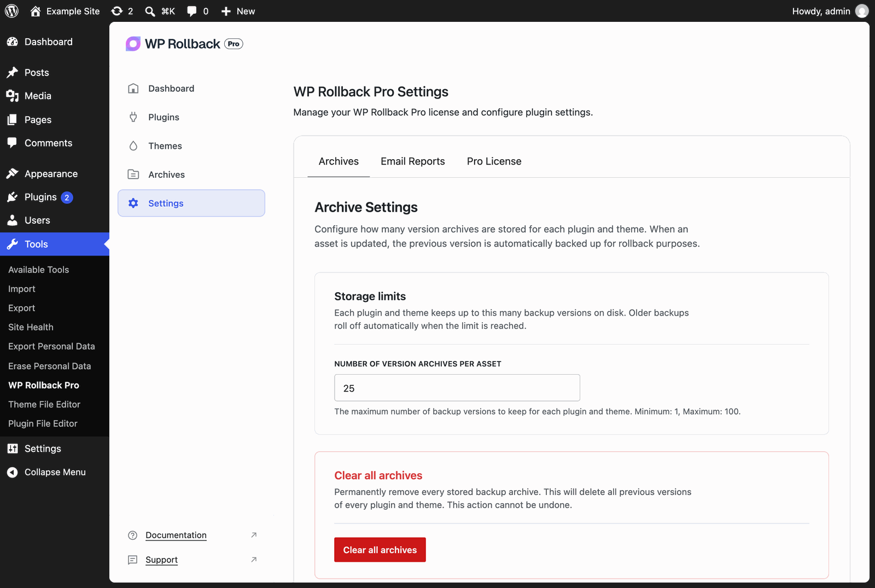
Task: Open the Example Site home icon
Action: click(x=36, y=11)
